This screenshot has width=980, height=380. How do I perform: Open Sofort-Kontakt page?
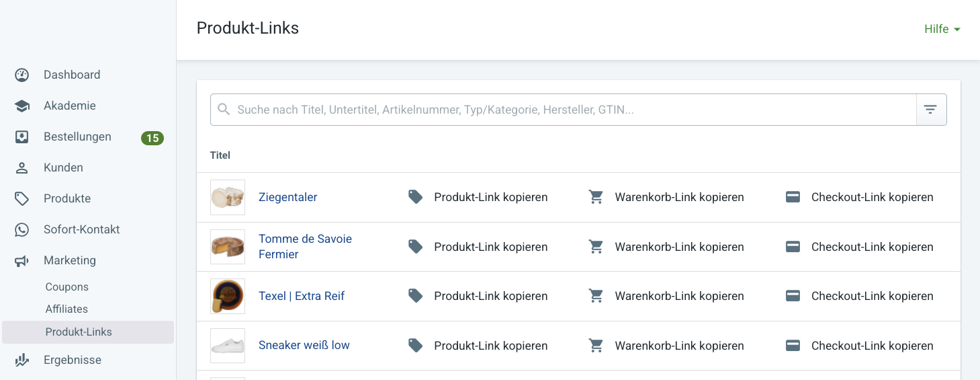coord(82,229)
